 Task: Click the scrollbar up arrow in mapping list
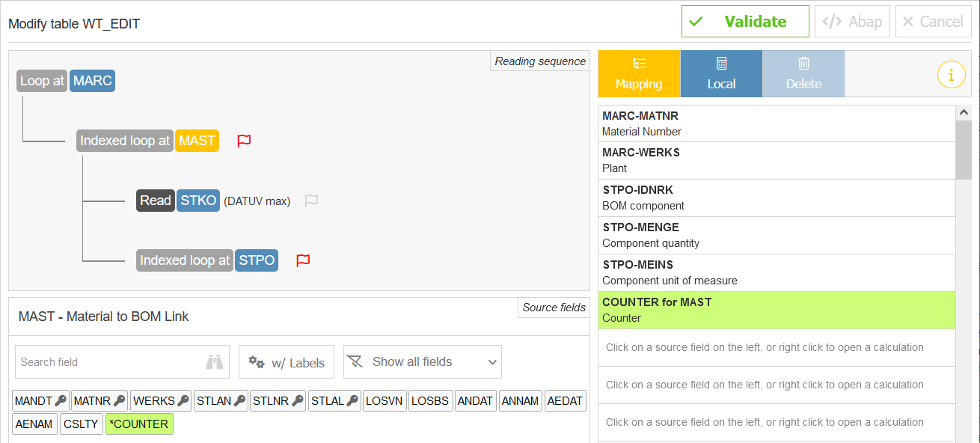coord(964,113)
